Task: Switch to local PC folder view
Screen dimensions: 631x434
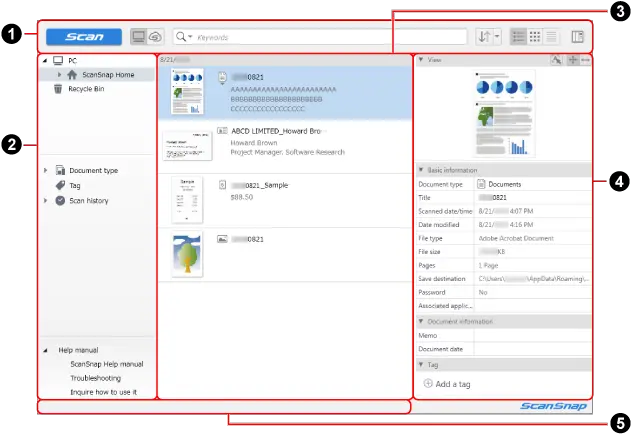Action: click(x=138, y=37)
